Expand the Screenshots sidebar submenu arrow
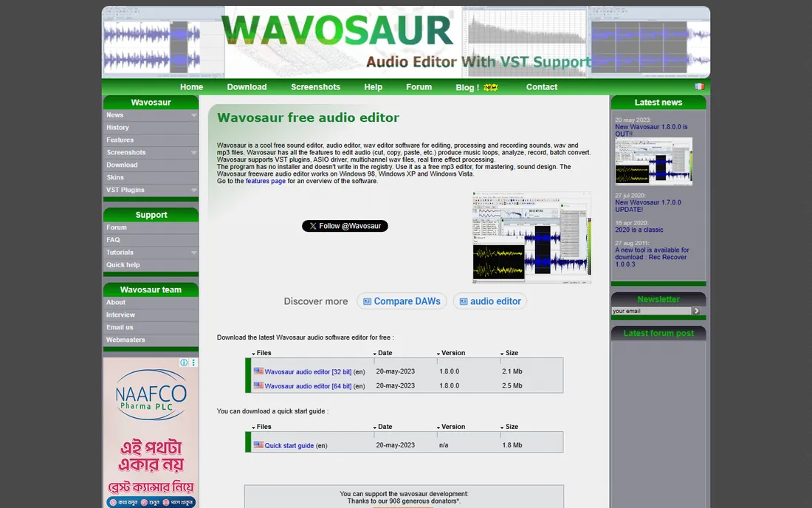812x508 pixels. (x=193, y=153)
